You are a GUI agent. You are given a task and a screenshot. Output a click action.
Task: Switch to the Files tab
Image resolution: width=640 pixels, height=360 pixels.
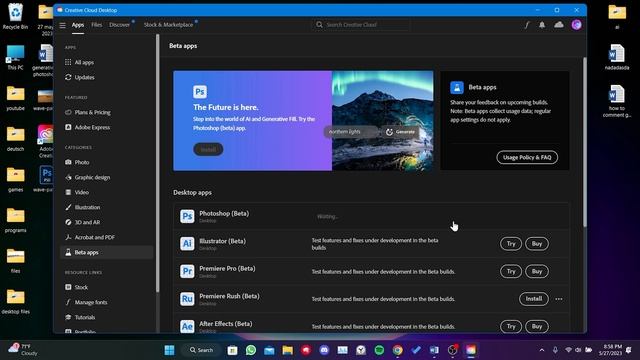(96, 25)
